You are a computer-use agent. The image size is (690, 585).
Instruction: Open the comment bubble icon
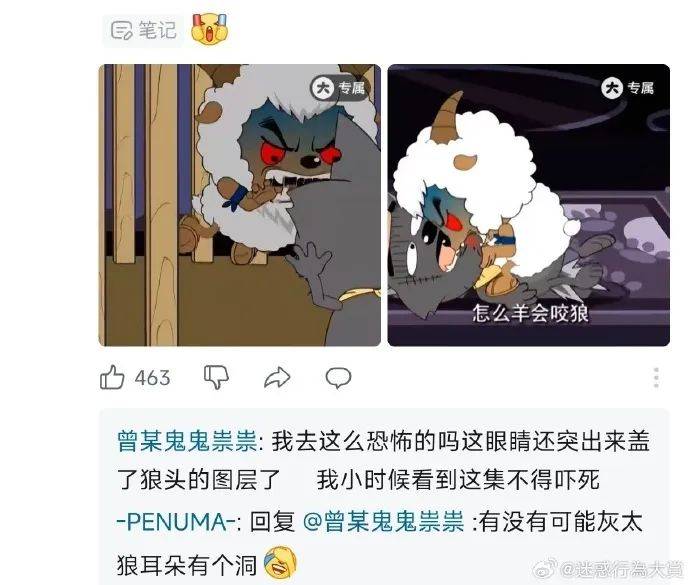(338, 378)
